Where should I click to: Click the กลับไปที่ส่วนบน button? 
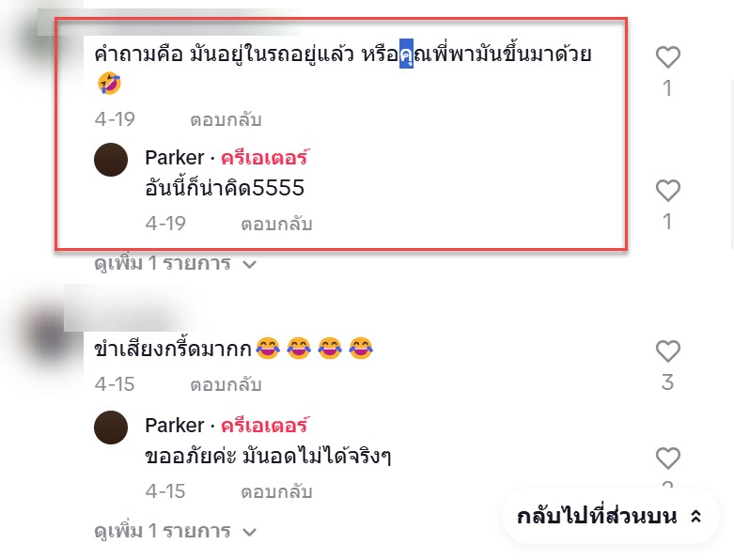(610, 517)
